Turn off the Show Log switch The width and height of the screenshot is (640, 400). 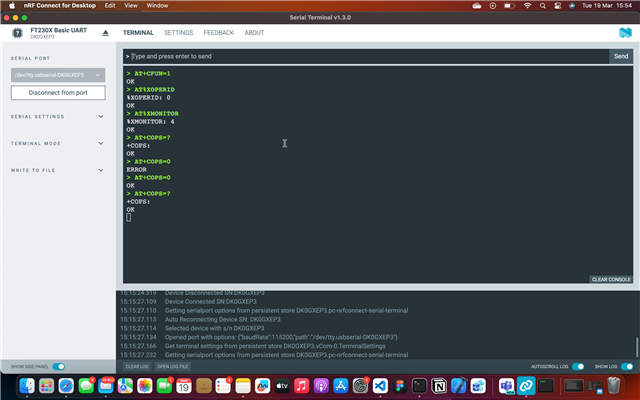[x=627, y=367]
